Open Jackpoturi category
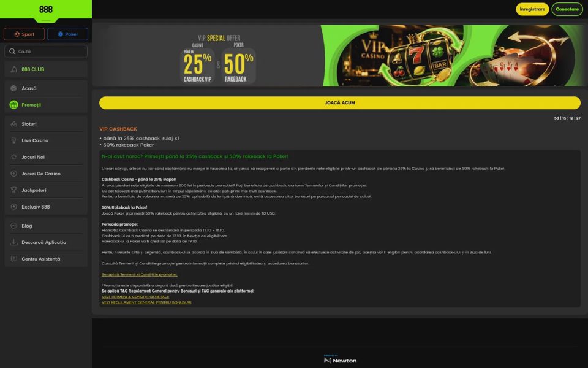The height and width of the screenshot is (368, 588). tap(46, 190)
